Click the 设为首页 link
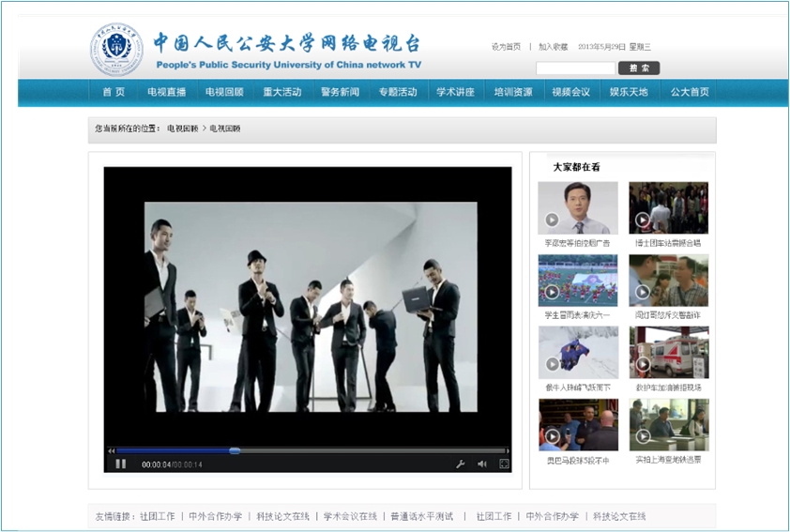The width and height of the screenshot is (790, 532). 506,47
